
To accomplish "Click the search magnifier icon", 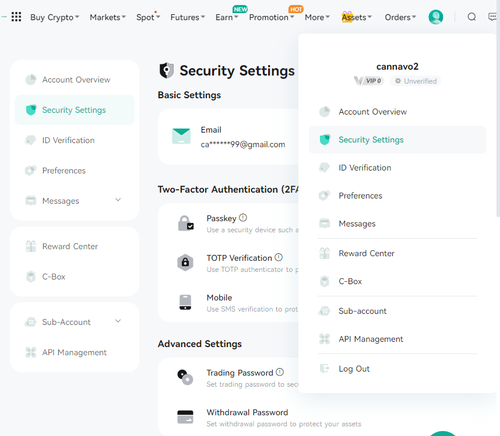I will point(471,17).
